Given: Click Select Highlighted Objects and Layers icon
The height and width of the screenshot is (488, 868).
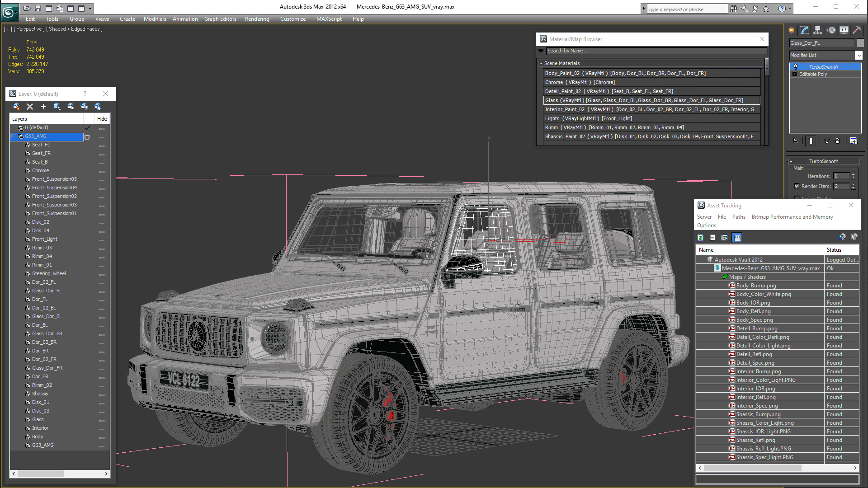Looking at the screenshot, I should point(57,107).
